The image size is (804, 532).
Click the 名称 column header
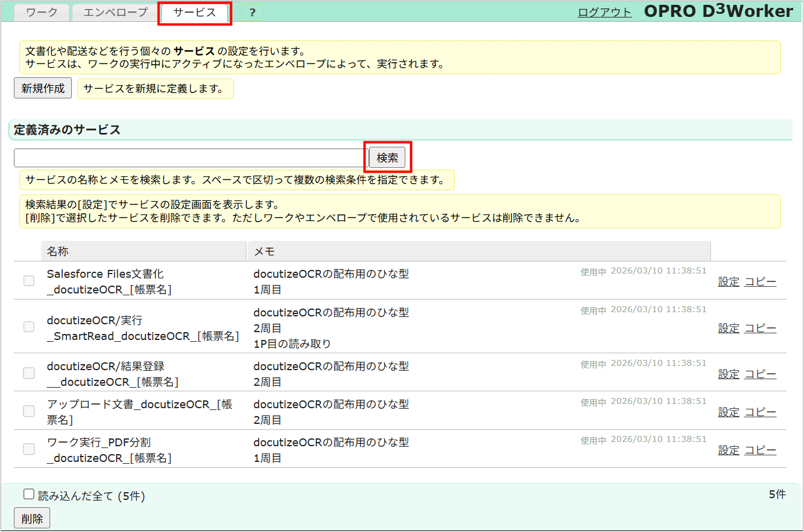pyautogui.click(x=56, y=251)
